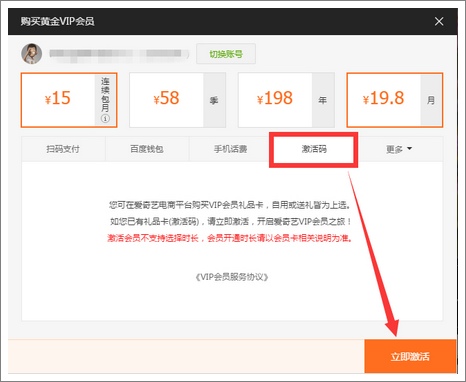Screen dimensions: 466x382
Task: Open the info icon on 连续包月
Action: coord(105,118)
